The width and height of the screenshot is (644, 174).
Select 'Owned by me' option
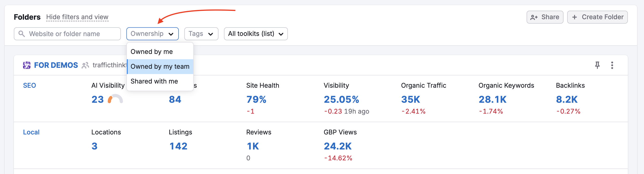[152, 52]
